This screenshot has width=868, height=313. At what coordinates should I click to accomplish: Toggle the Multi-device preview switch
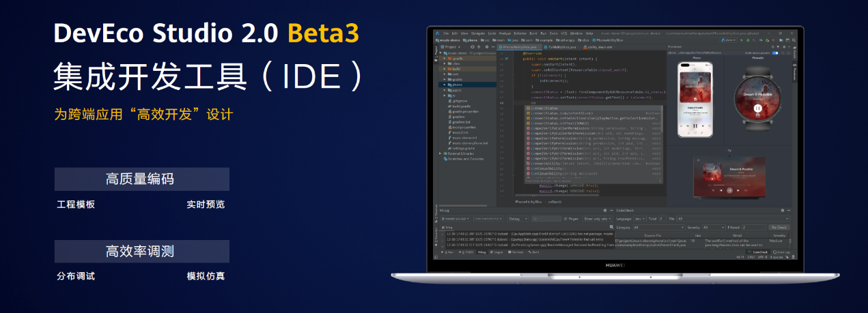pos(775,53)
